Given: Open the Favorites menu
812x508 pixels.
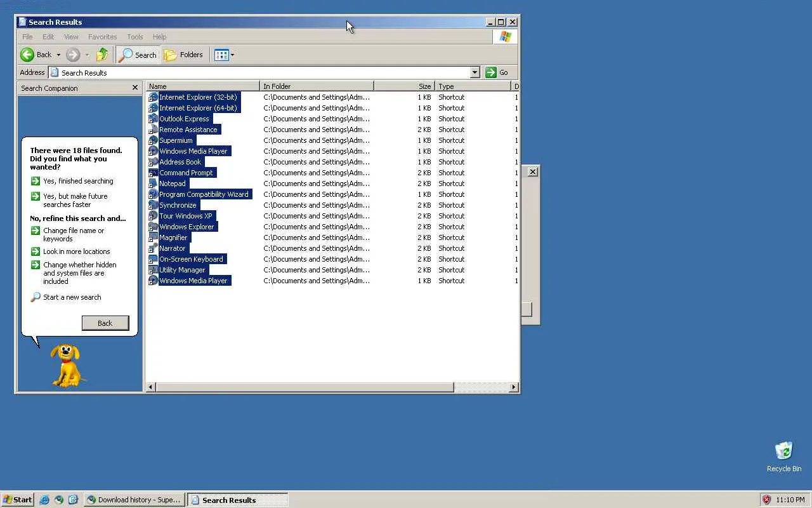Looking at the screenshot, I should (x=103, y=37).
